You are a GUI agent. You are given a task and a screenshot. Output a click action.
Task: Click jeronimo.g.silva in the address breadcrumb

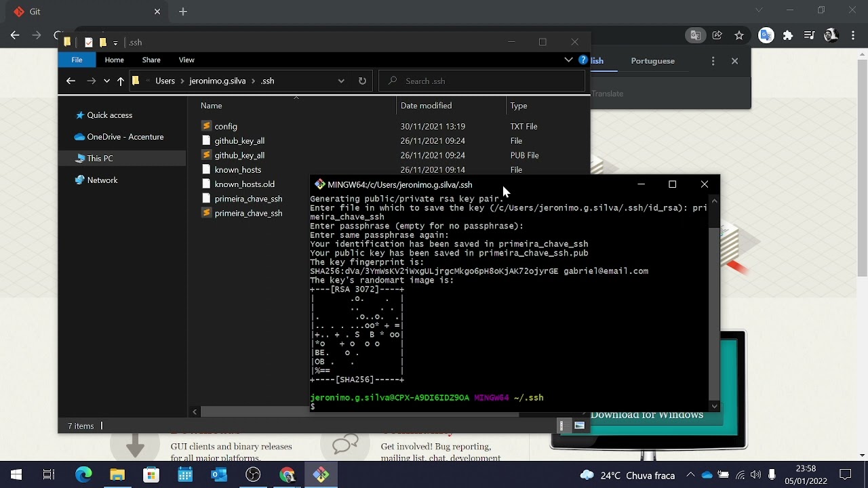(217, 81)
